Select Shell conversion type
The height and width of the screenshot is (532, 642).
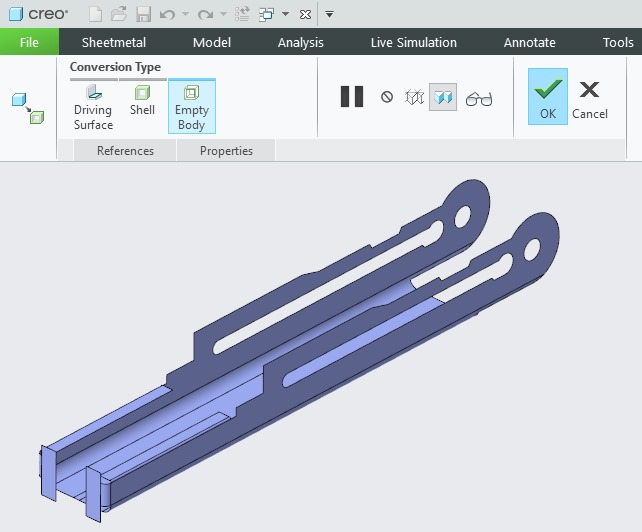click(142, 100)
